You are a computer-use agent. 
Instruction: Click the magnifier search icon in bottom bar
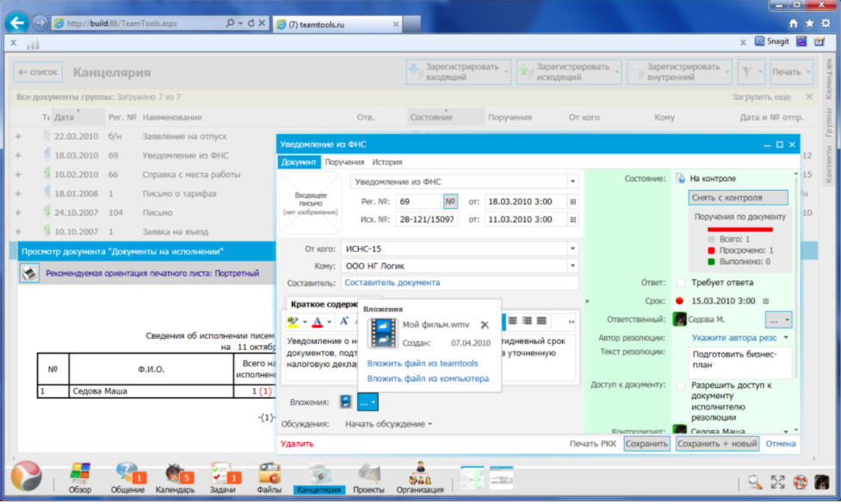755,482
